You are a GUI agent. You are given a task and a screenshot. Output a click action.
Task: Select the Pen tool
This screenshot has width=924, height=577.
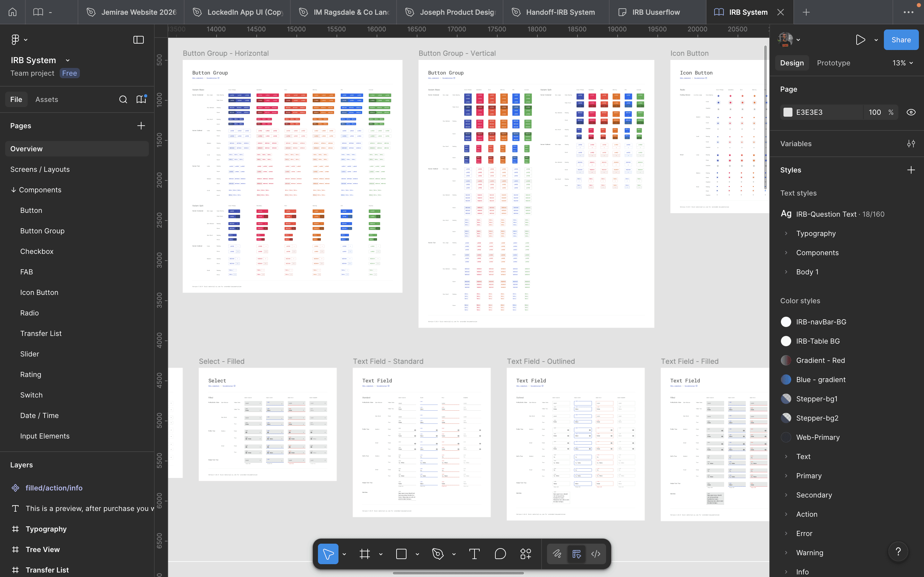pos(438,554)
